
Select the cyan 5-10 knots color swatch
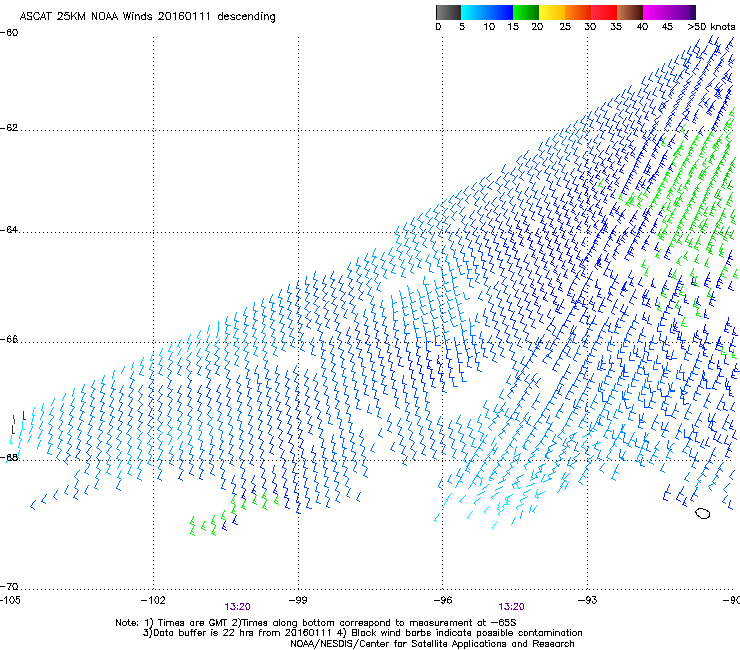pyautogui.click(x=473, y=12)
